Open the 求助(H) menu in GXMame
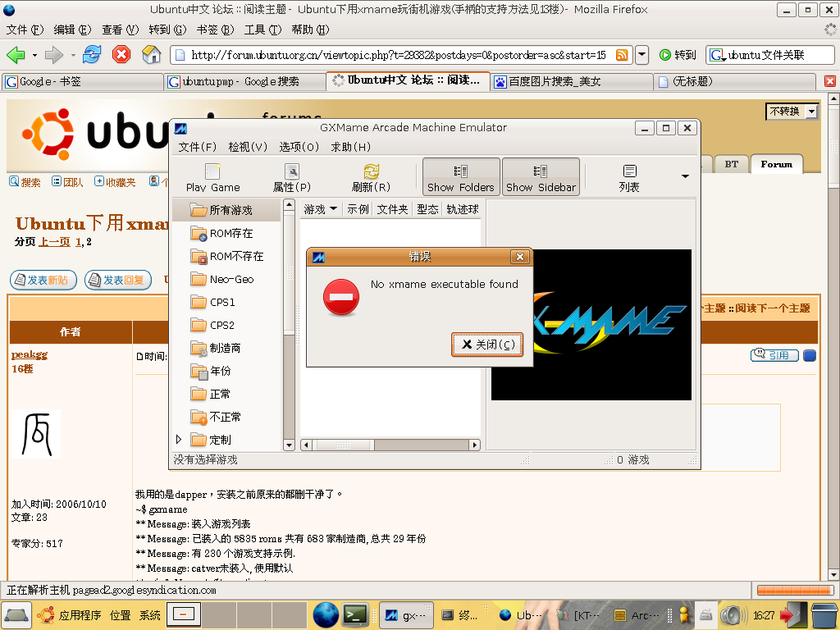The image size is (840, 630). click(x=350, y=147)
